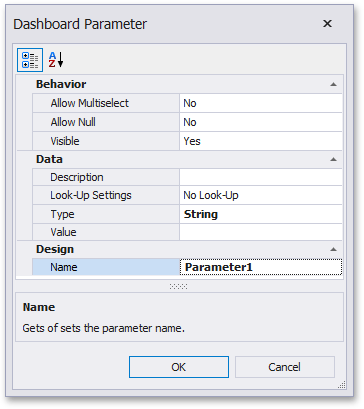Screen dimensions: 364x409
Task: Click the splitter grip above the description pane
Action: pyautogui.click(x=179, y=286)
